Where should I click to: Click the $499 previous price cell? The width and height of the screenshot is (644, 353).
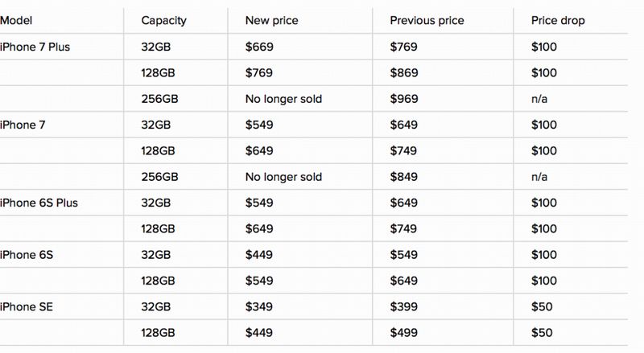[404, 333]
